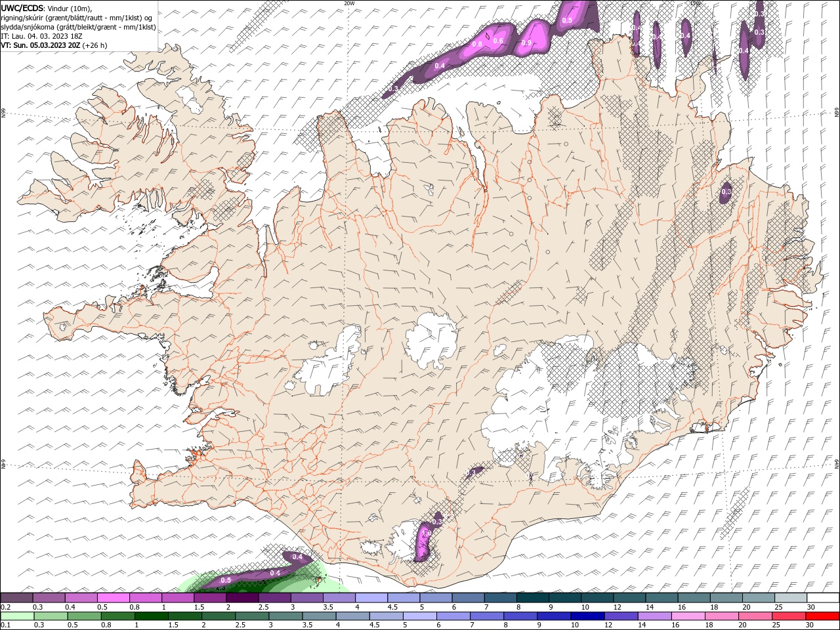840x630 pixels.
Task: Pick the gray-green 3 swatch, lower legend
Action: pyautogui.click(x=285, y=616)
